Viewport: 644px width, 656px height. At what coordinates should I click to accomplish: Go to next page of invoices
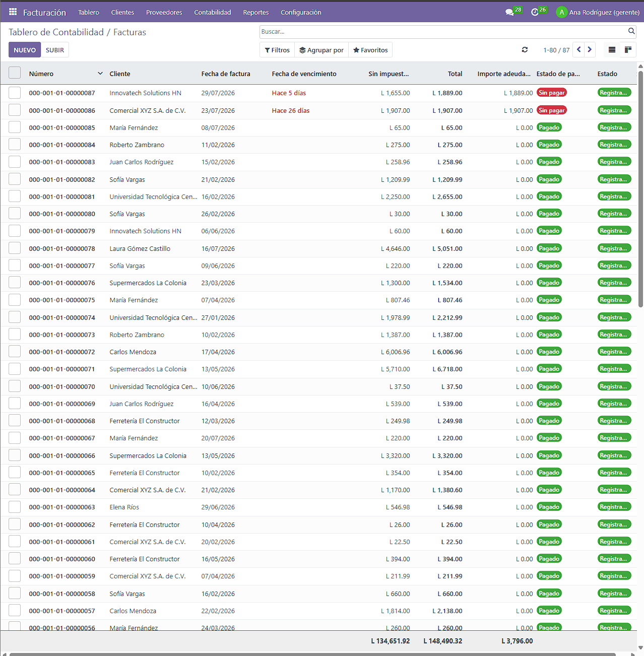pyautogui.click(x=590, y=49)
